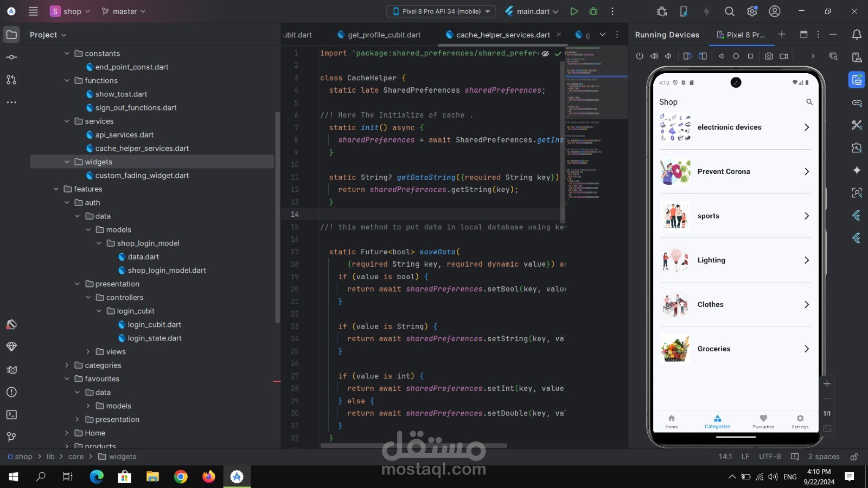Open the Terminal tool window
Viewport: 868px width, 488px height.
pos(11,414)
